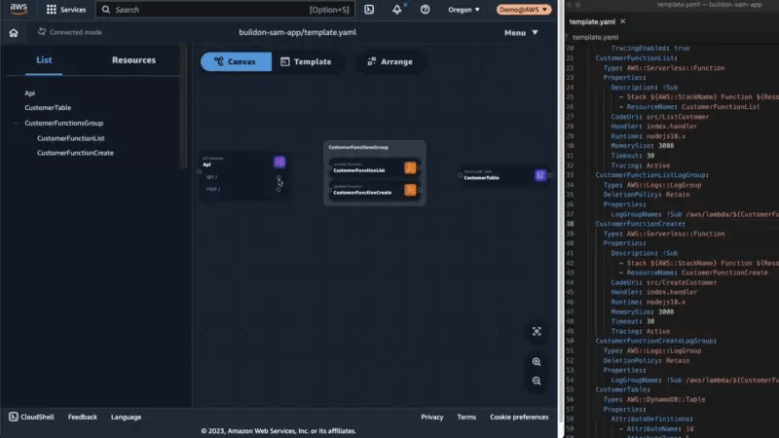Viewport: 779px width, 438px height.
Task: Open Cookie preferences
Action: (x=519, y=417)
